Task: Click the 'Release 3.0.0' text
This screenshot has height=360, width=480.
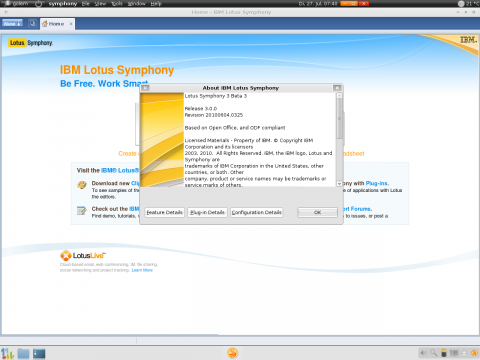Action: tap(201, 109)
